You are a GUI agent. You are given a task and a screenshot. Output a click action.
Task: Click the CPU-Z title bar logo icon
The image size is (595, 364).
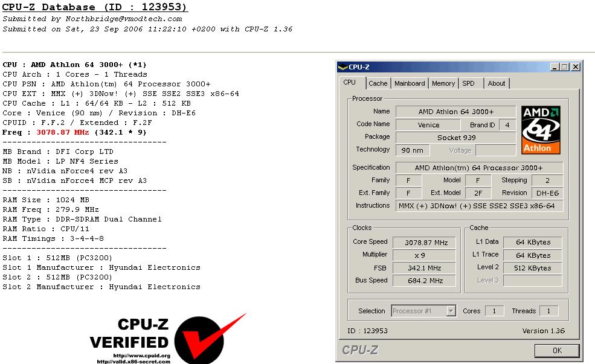[343, 67]
